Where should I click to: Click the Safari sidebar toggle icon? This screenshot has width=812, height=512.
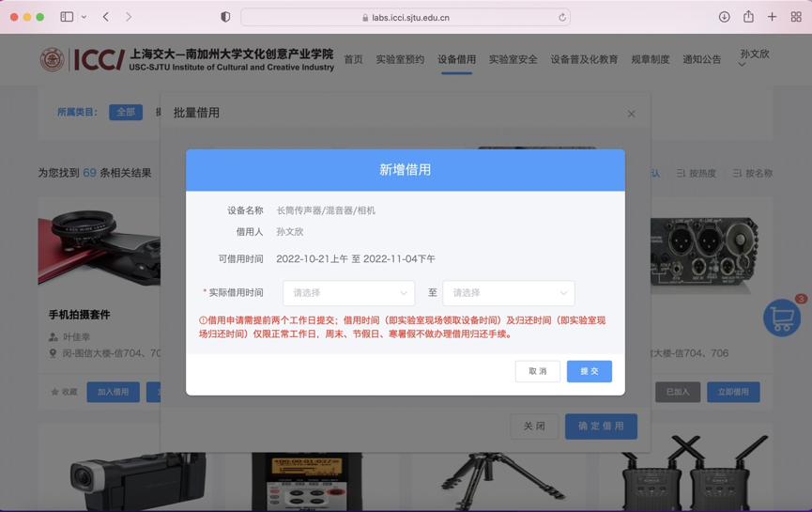tap(67, 17)
